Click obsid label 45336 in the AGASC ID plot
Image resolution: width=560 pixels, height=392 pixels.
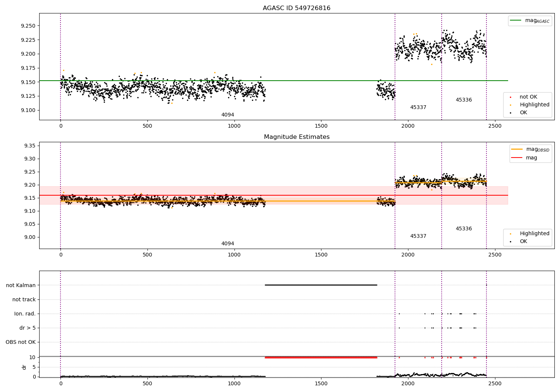point(464,100)
